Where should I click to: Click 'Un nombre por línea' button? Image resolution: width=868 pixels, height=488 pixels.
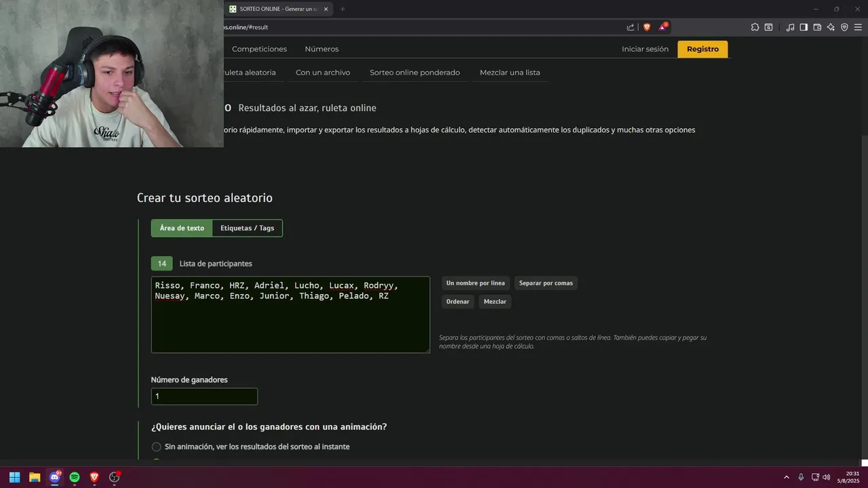click(475, 283)
